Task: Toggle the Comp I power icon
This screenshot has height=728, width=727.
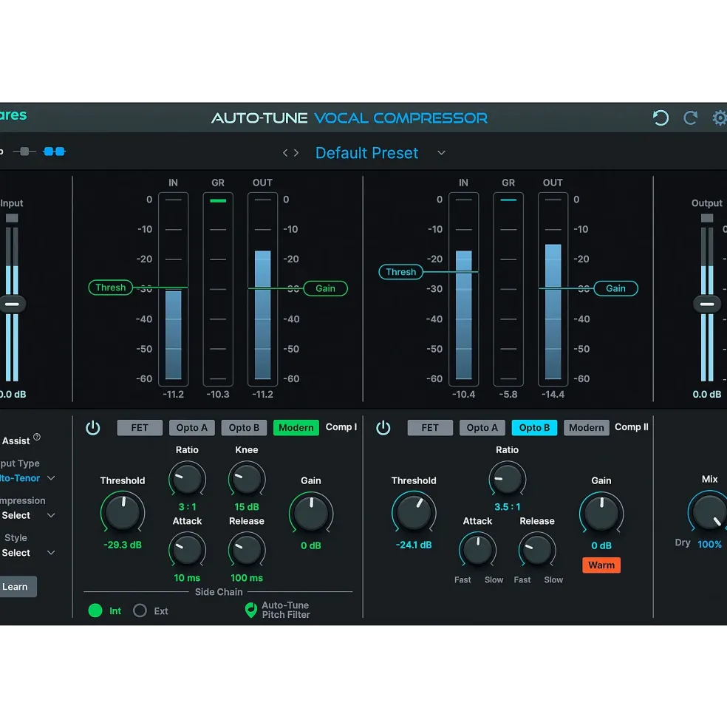Action: pos(93,428)
